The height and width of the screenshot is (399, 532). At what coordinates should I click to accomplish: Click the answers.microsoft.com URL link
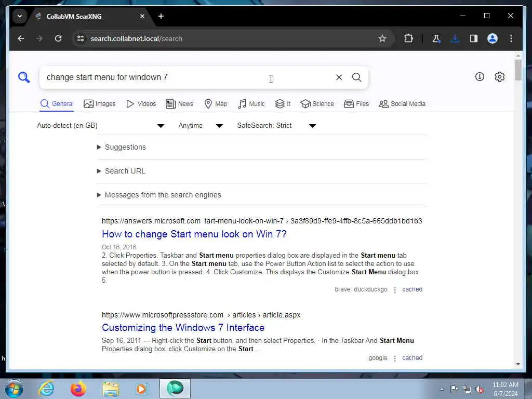pos(262,221)
